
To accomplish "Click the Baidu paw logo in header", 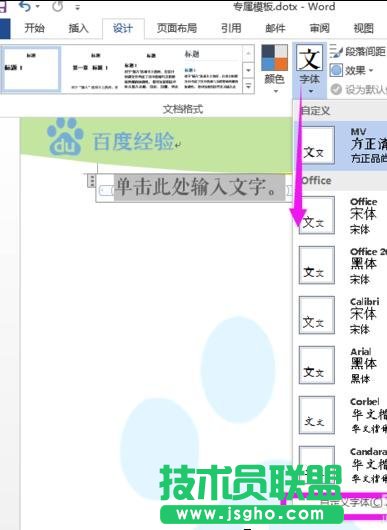I will [x=65, y=137].
